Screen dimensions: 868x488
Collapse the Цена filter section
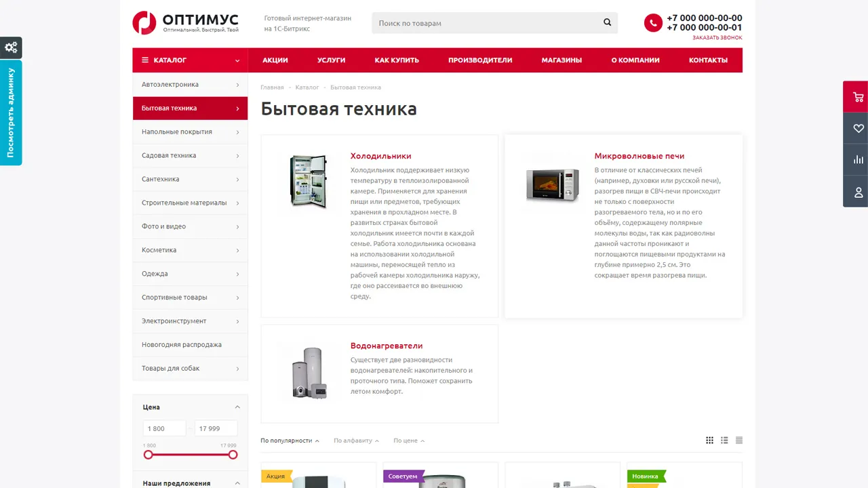click(237, 407)
